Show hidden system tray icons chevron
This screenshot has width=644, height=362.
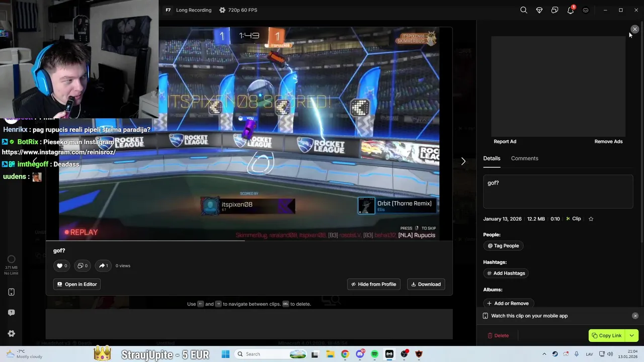tap(544, 354)
